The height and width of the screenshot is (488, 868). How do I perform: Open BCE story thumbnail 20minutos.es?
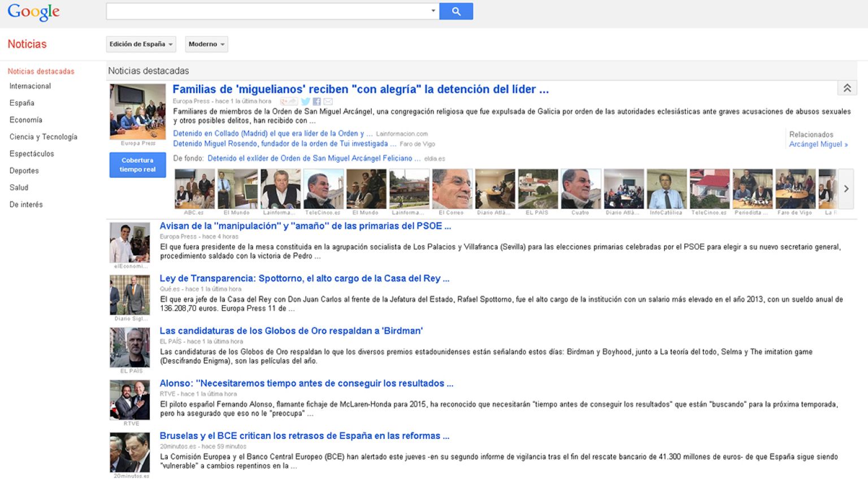pyautogui.click(x=129, y=452)
